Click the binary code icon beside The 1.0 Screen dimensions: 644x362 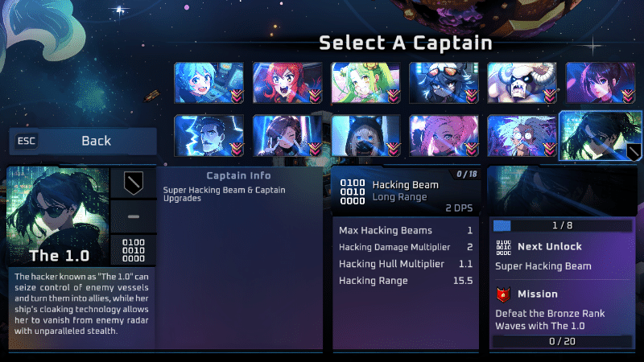(x=133, y=250)
